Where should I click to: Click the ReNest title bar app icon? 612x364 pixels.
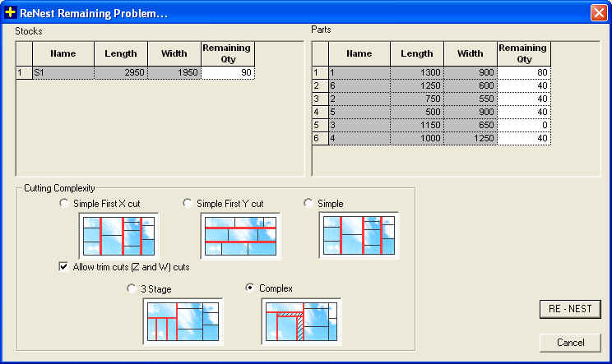(x=11, y=12)
